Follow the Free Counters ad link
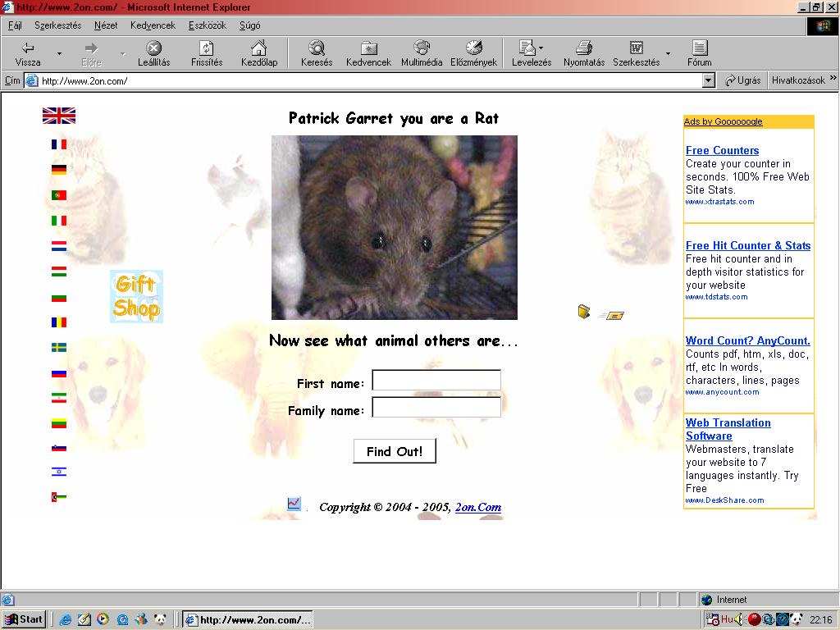Viewport: 840px width, 630px height. [x=722, y=150]
